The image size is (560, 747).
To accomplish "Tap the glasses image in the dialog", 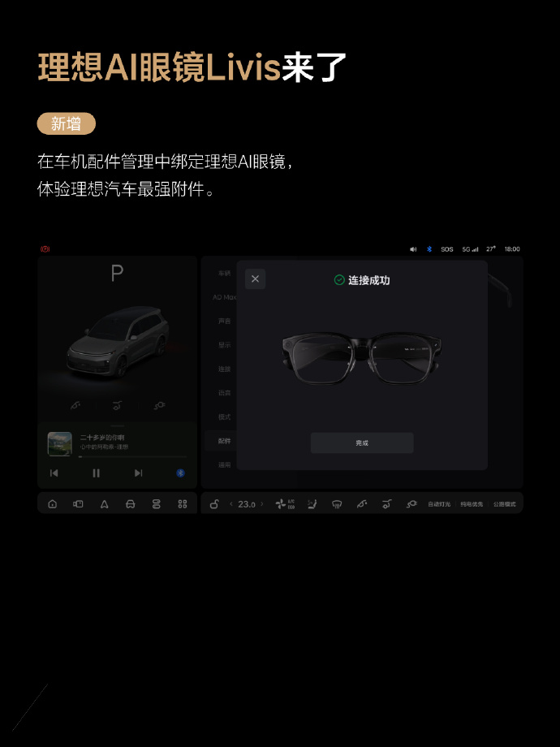I will [362, 358].
